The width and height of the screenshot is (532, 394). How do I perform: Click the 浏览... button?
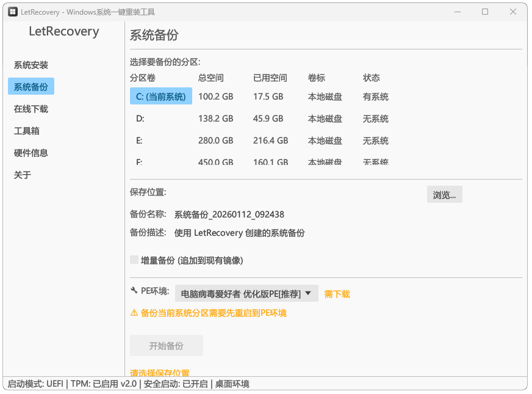coord(444,195)
